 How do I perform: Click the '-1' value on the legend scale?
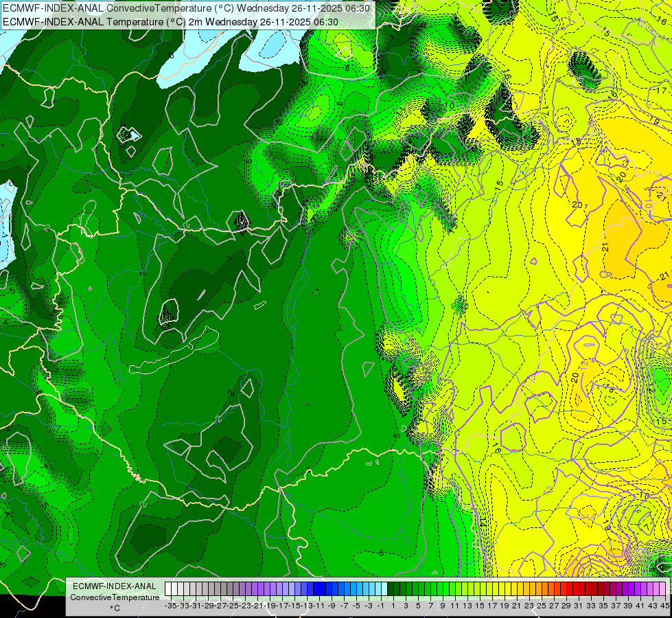pyautogui.click(x=381, y=606)
